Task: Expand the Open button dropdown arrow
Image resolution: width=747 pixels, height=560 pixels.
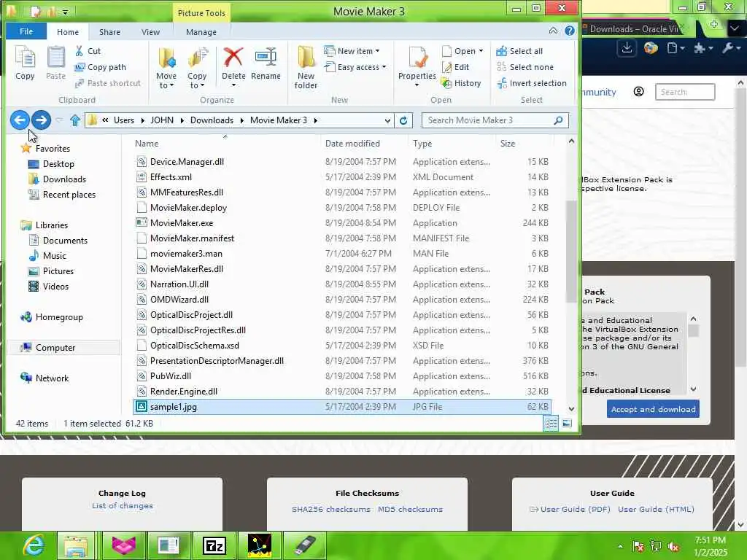Action: [481, 51]
